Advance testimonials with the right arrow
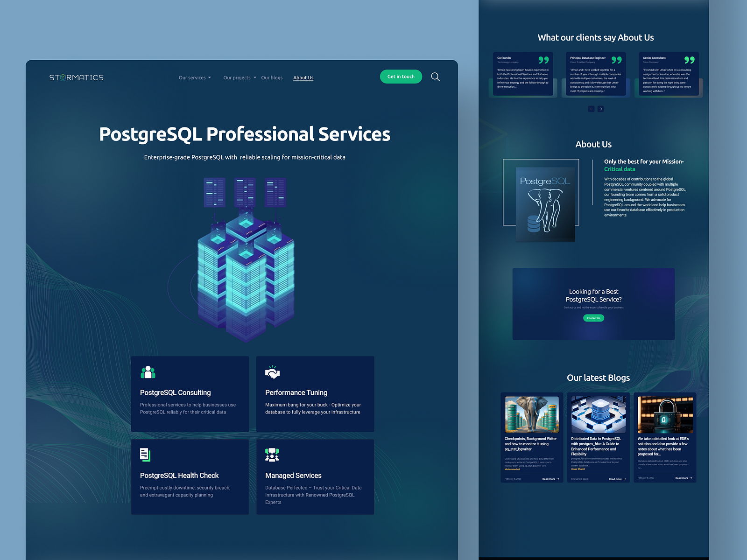This screenshot has width=747, height=560. click(601, 109)
